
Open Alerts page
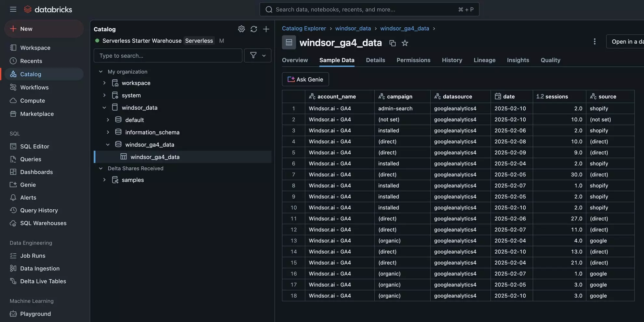point(44,198)
